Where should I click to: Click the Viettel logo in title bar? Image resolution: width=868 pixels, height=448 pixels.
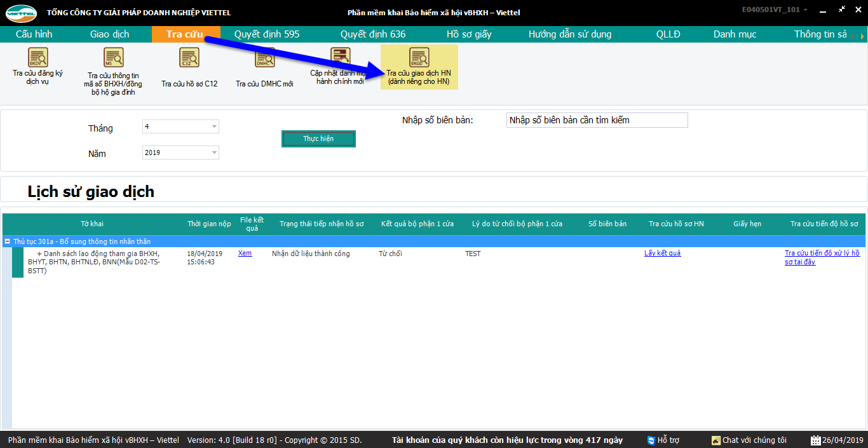click(22, 13)
